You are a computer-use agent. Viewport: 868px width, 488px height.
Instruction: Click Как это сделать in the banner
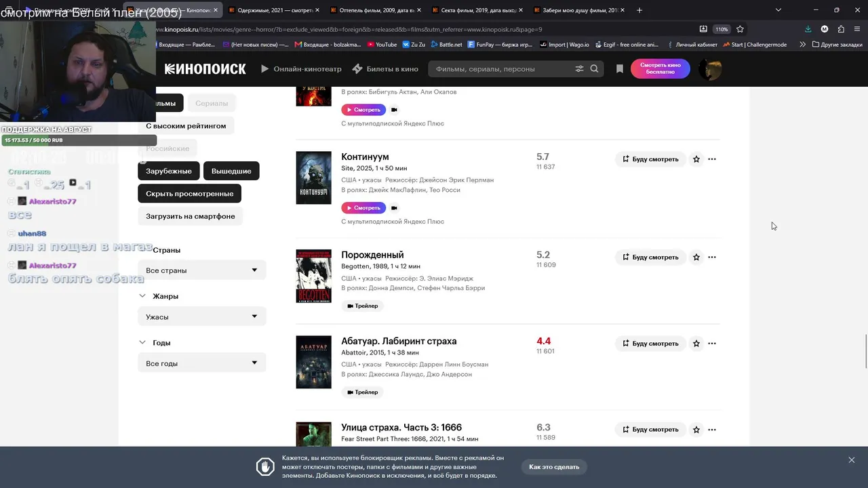[554, 467]
